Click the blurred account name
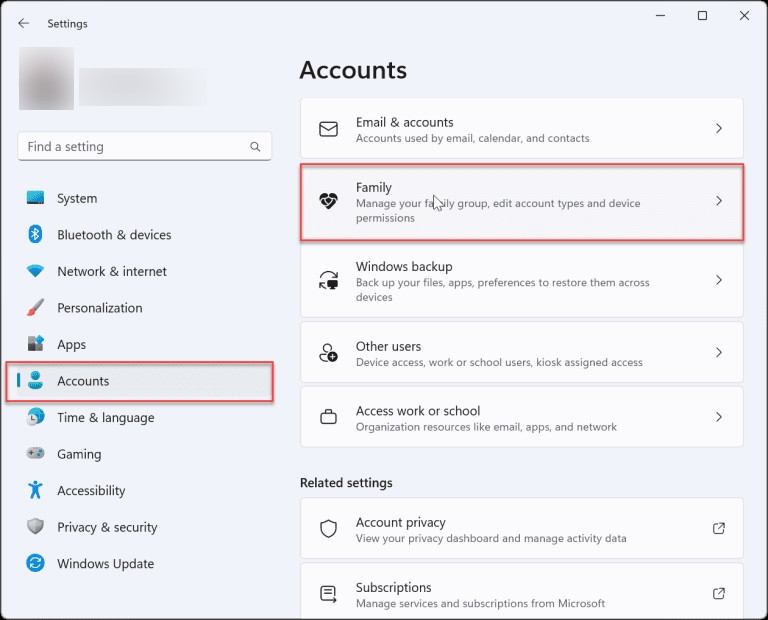768x620 pixels. point(142,87)
